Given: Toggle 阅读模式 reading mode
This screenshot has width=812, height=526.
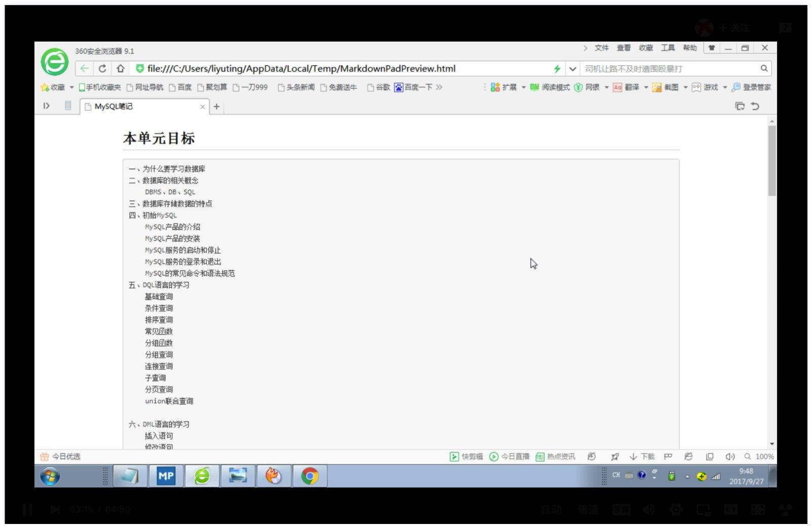Looking at the screenshot, I should pos(550,87).
